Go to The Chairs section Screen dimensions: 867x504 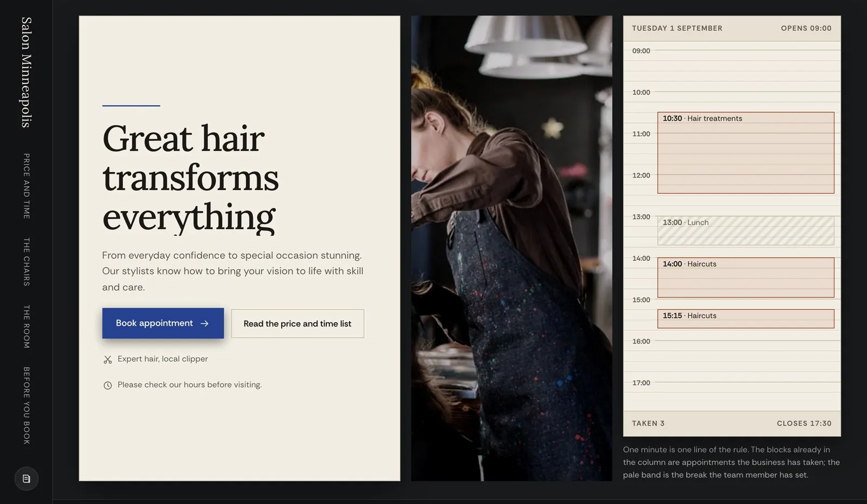tap(26, 262)
